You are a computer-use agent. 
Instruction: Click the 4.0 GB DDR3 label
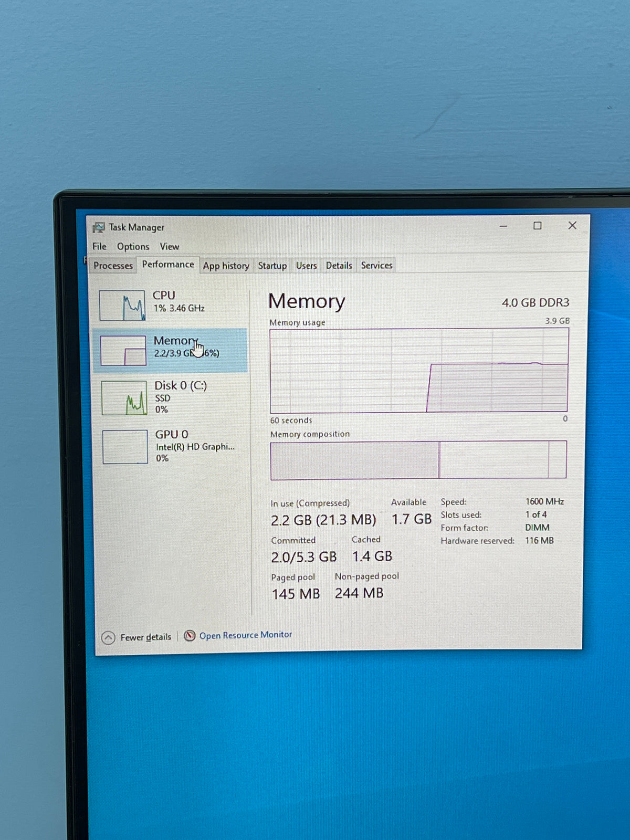pos(535,302)
